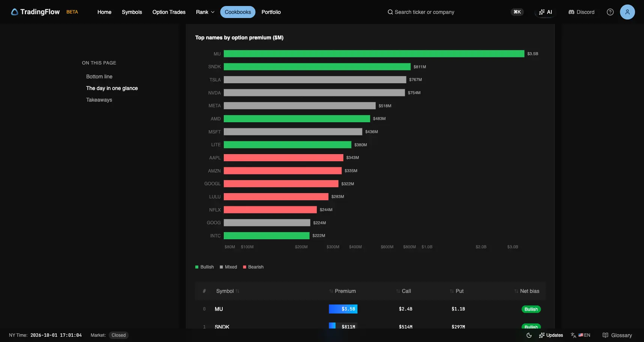Sort table by Symbol column
Viewport: 644px width, 342px height.
(228, 291)
